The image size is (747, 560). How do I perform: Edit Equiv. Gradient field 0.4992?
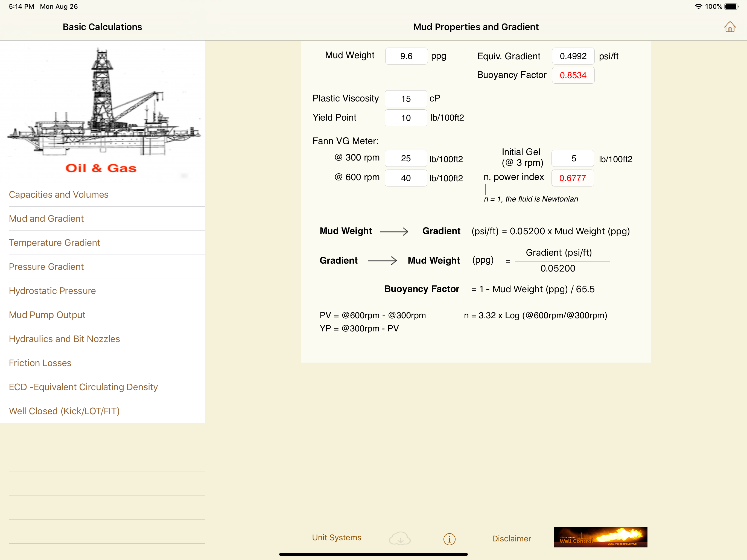coord(573,56)
